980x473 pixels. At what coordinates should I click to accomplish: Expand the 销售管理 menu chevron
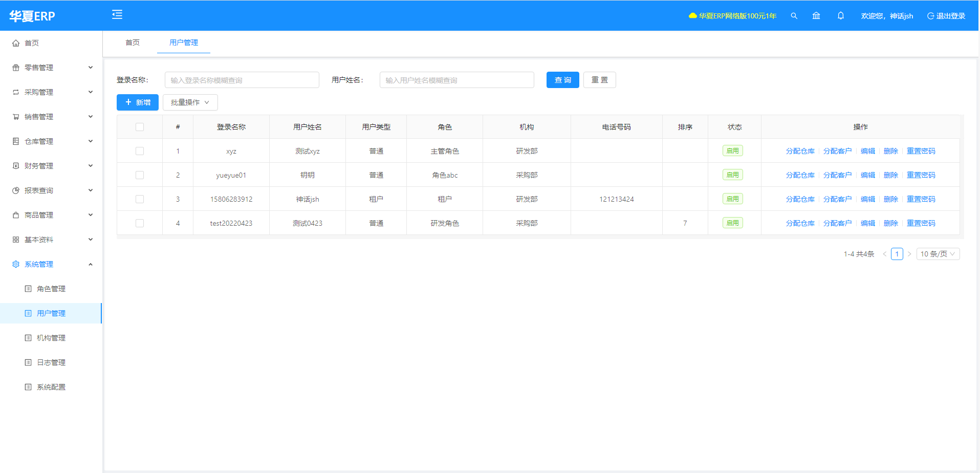[x=91, y=117]
